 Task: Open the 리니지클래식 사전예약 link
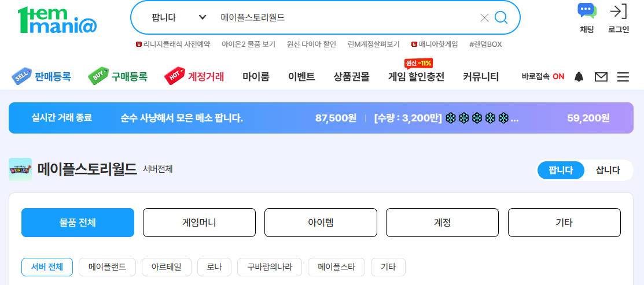point(176,45)
